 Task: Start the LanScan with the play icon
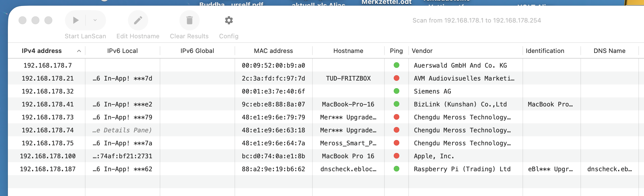coord(75,20)
